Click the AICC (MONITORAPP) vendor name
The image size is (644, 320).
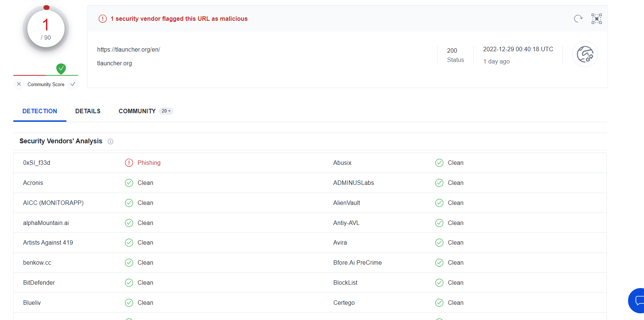[53, 203]
